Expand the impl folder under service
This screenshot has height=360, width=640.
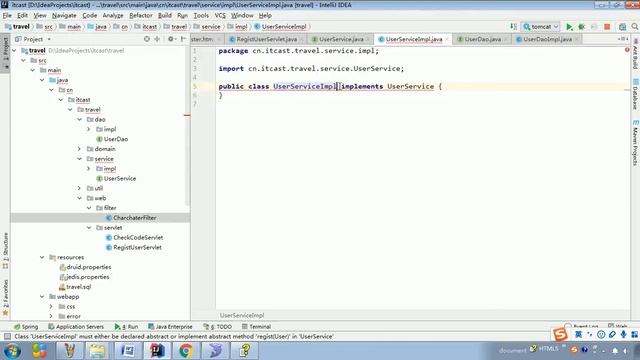tap(88, 169)
